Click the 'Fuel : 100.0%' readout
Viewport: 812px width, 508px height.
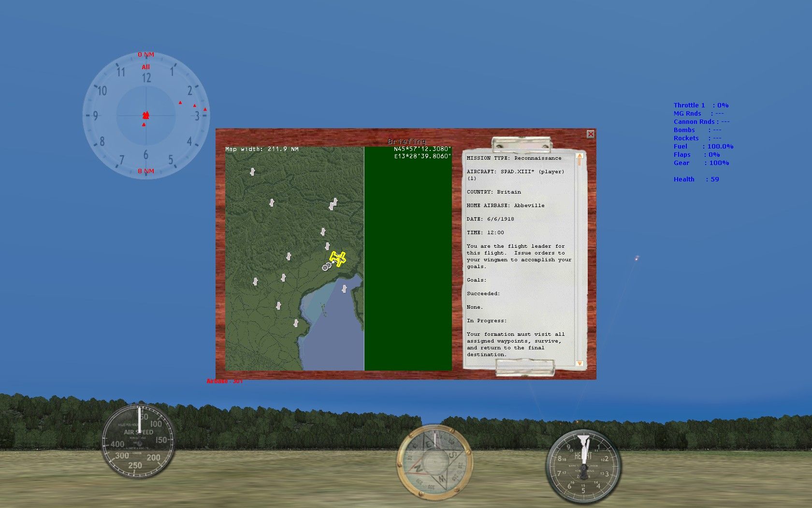[703, 146]
